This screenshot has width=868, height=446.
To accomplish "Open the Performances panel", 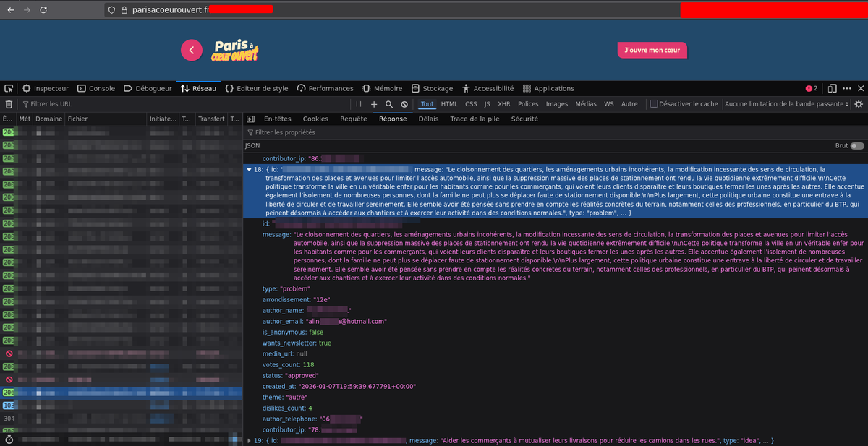I will click(325, 88).
